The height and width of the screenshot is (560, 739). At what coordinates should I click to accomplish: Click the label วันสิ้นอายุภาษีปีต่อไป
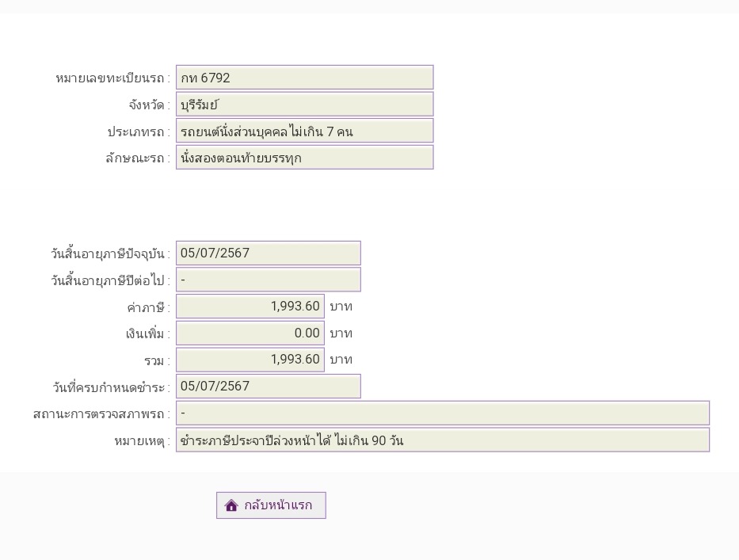[x=110, y=280]
